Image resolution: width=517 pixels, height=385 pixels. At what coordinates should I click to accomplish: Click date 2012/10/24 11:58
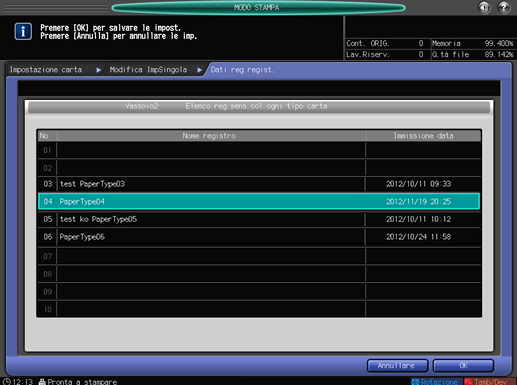tap(418, 237)
